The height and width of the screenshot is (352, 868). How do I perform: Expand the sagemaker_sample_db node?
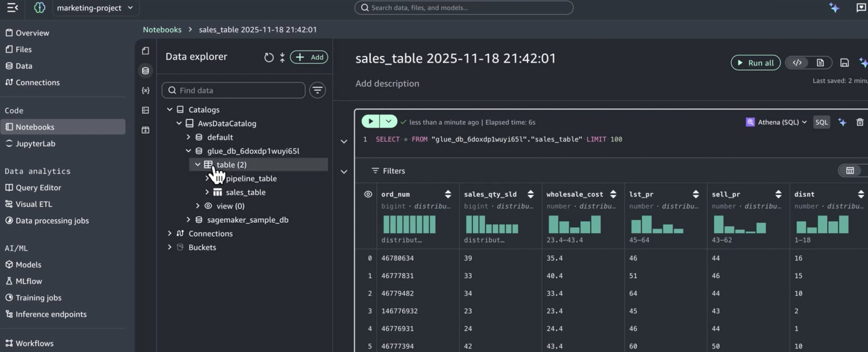pos(189,220)
